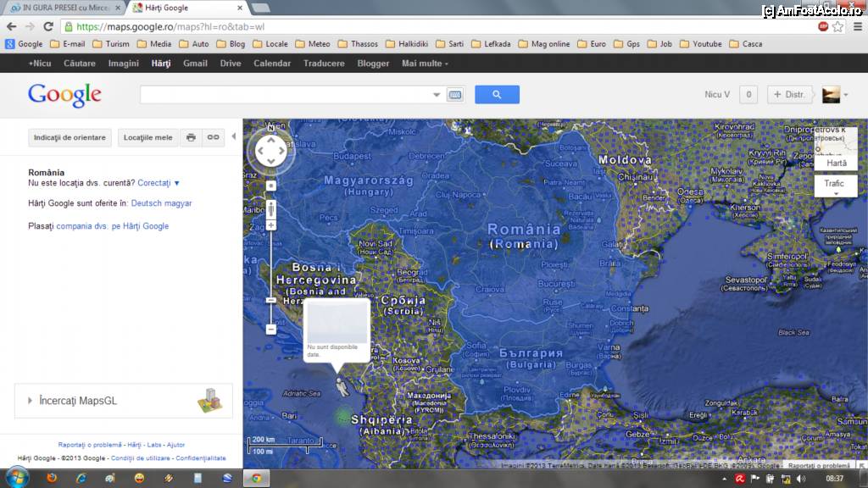Toggle the Trafic layer

[x=834, y=184]
